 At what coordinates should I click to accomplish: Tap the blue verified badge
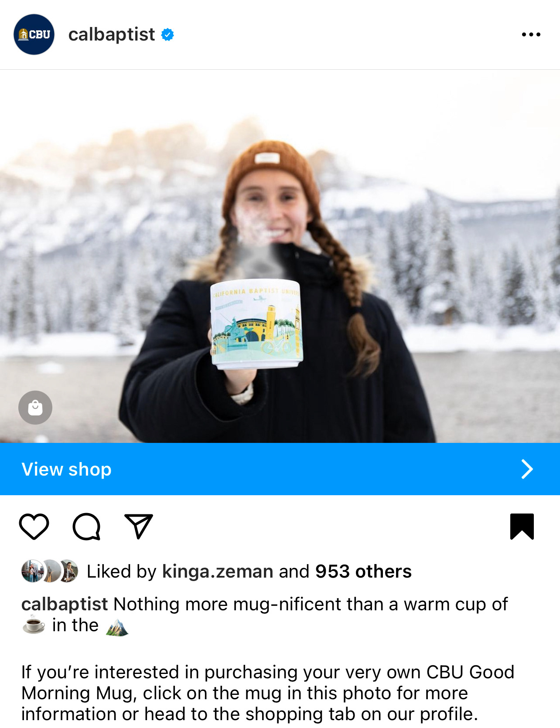[167, 34]
